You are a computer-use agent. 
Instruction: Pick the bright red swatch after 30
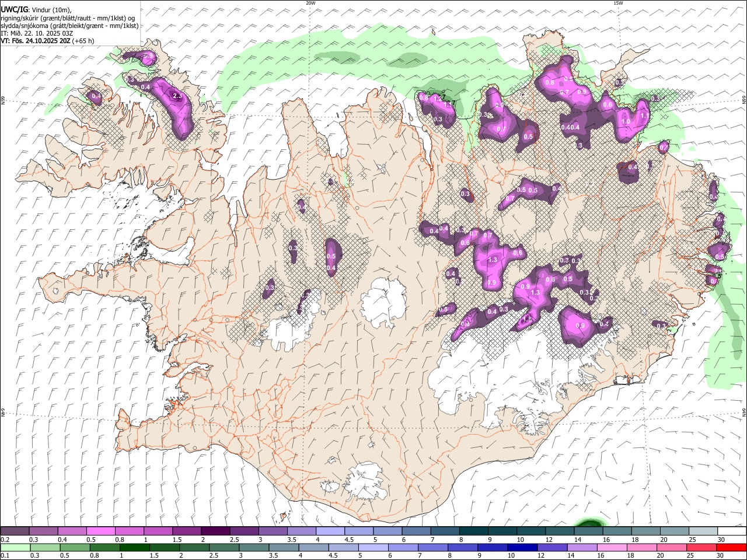click(731, 548)
